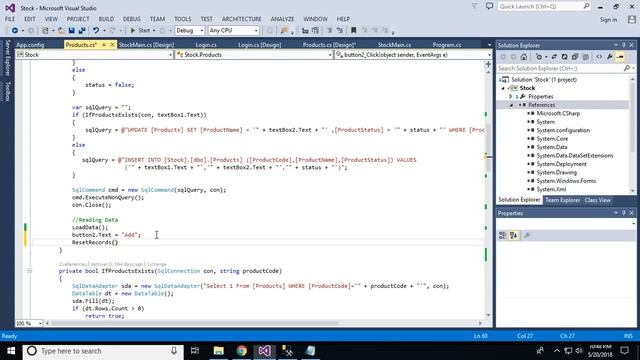This screenshot has width=640, height=360.
Task: Click the Save All toolbar icon
Action: point(82,31)
